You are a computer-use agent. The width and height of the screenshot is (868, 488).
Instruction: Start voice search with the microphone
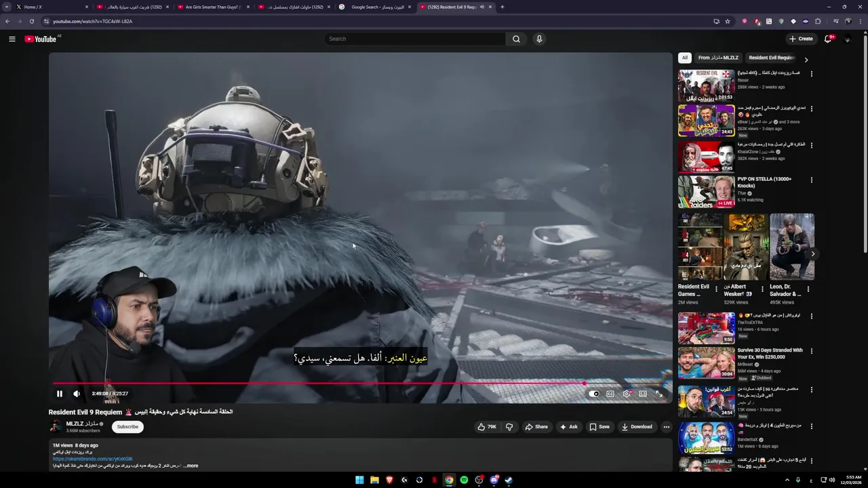(x=539, y=39)
